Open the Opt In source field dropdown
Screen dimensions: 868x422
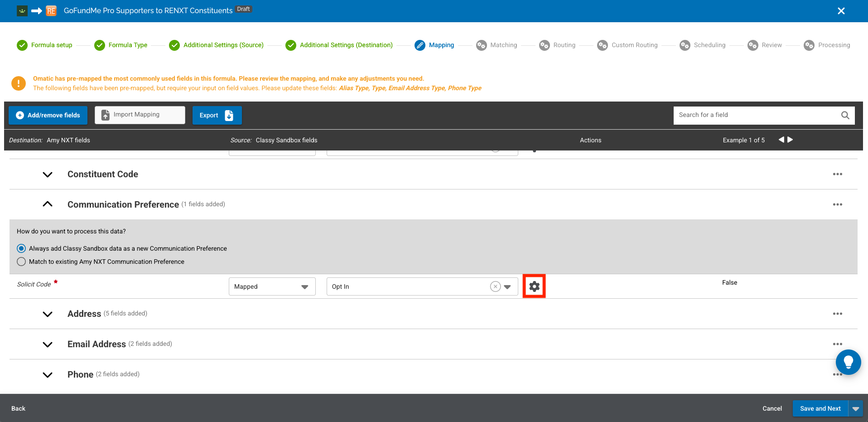(x=507, y=286)
